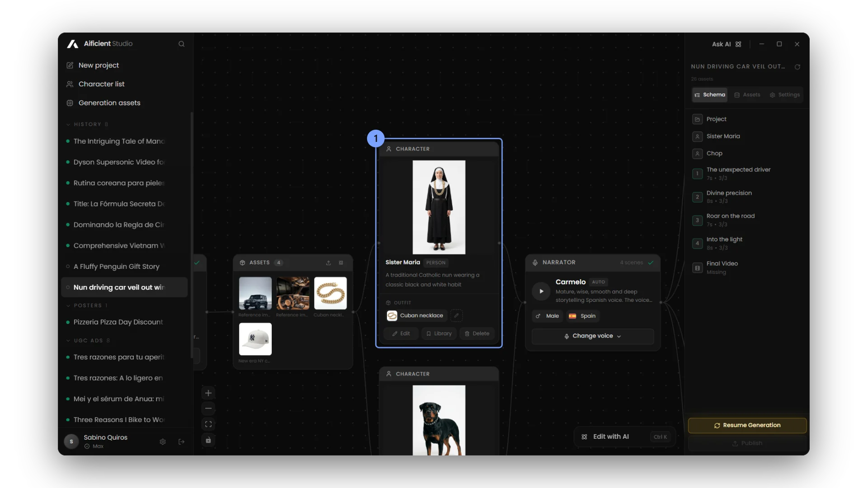Click the fit-to-screen canvas icon
Image resolution: width=868 pixels, height=488 pixels.
click(x=208, y=424)
